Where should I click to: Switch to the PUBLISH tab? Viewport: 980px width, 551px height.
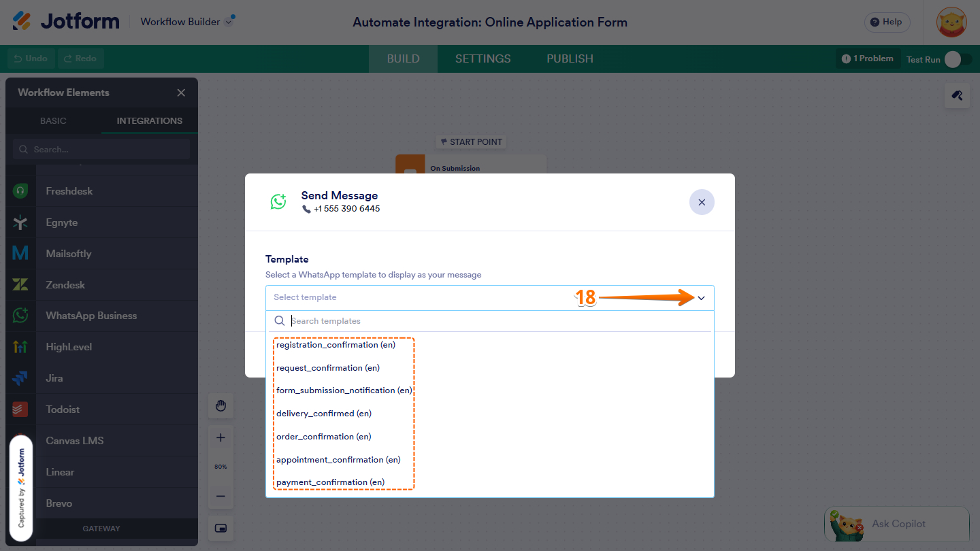(570, 59)
